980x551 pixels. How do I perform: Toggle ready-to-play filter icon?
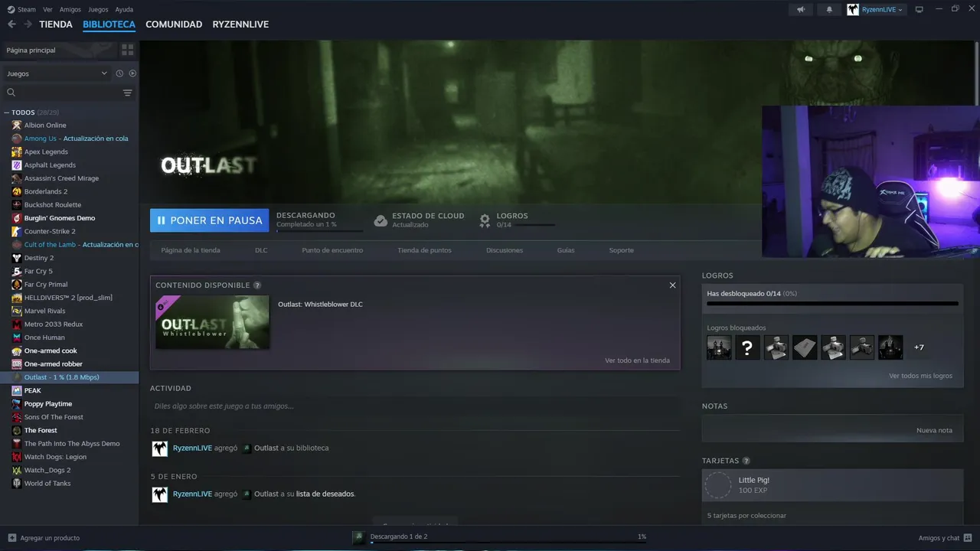(132, 73)
